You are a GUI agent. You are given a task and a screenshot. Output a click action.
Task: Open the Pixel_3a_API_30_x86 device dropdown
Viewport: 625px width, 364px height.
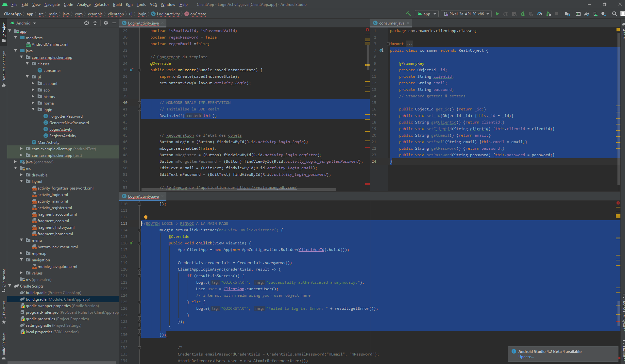(466, 14)
